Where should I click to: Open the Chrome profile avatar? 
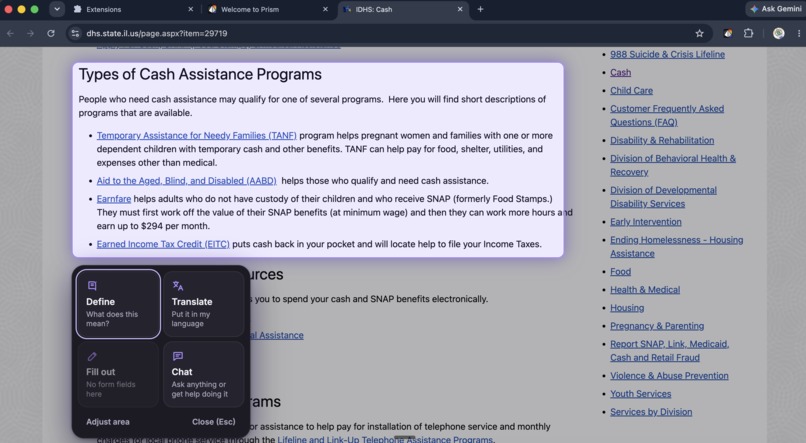[779, 33]
